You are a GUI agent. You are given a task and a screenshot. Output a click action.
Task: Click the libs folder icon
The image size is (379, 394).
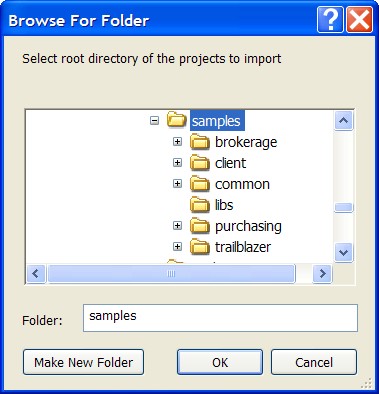coord(200,205)
